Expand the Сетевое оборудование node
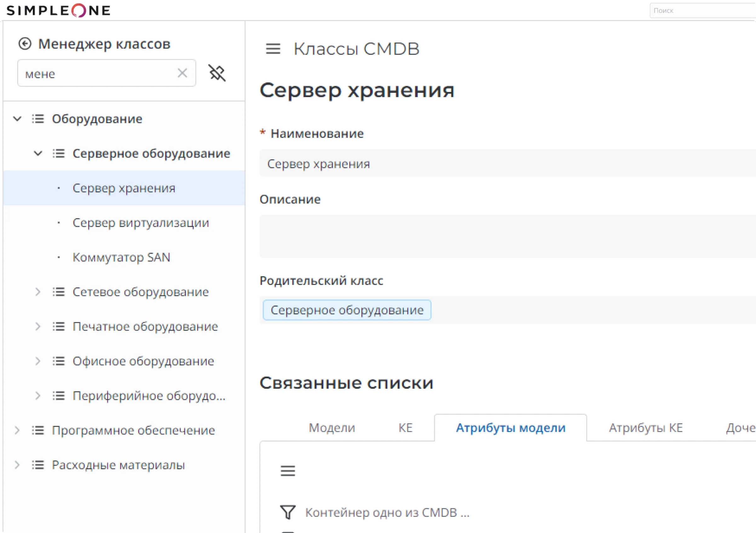The width and height of the screenshot is (756, 533). (38, 292)
